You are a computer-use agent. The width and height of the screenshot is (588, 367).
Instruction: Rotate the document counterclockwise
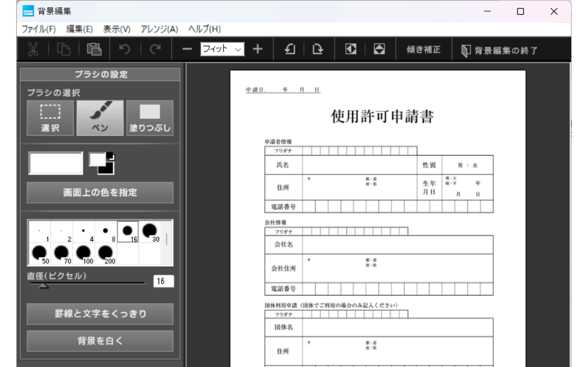coord(289,49)
